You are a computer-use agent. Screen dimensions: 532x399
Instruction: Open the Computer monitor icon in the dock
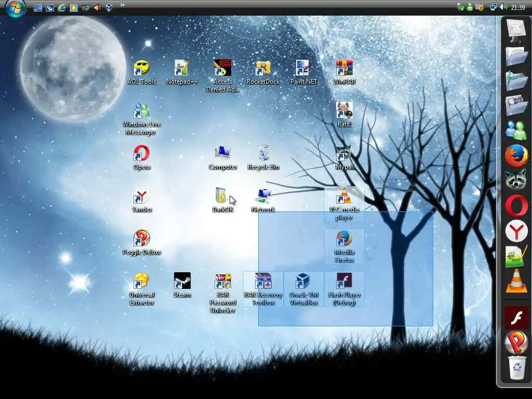[516, 31]
